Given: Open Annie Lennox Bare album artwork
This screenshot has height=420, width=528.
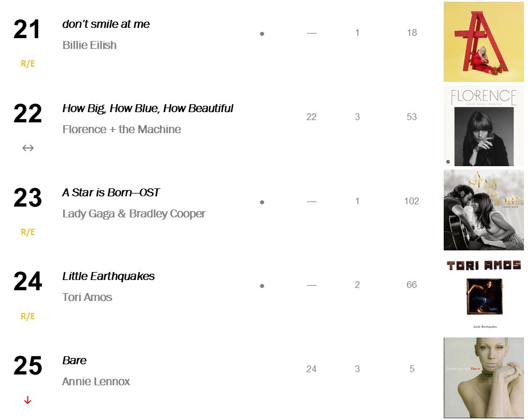Looking at the screenshot, I should click(484, 377).
